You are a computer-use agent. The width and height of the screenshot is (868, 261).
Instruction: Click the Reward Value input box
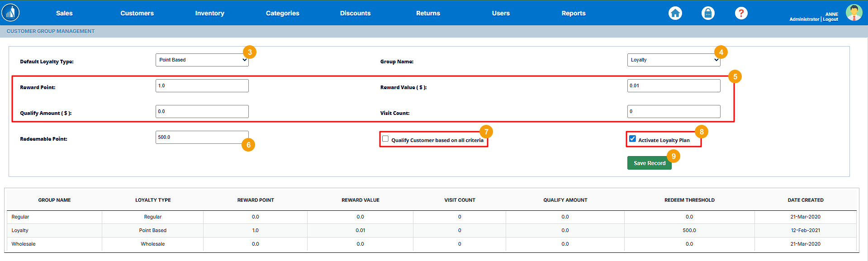click(673, 86)
